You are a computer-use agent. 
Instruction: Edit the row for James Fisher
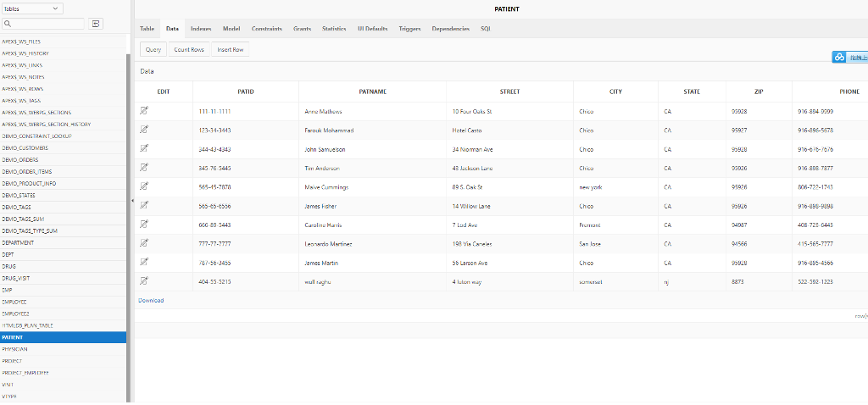tap(144, 205)
